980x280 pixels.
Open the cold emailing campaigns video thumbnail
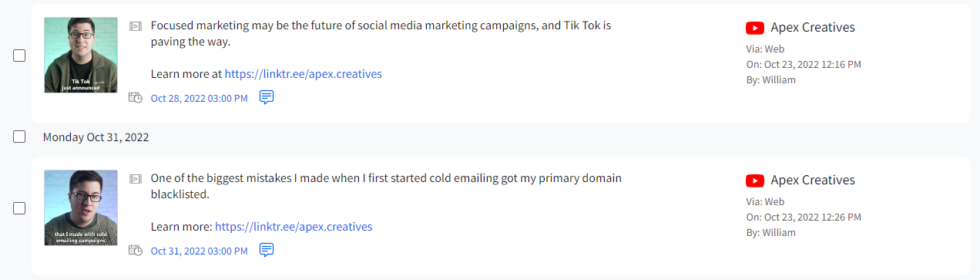click(x=81, y=207)
